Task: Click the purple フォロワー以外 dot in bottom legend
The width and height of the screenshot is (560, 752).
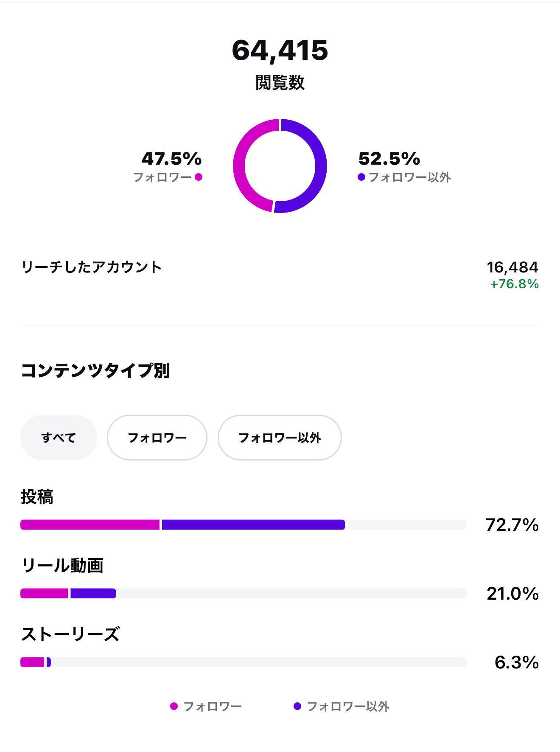Action: [297, 706]
